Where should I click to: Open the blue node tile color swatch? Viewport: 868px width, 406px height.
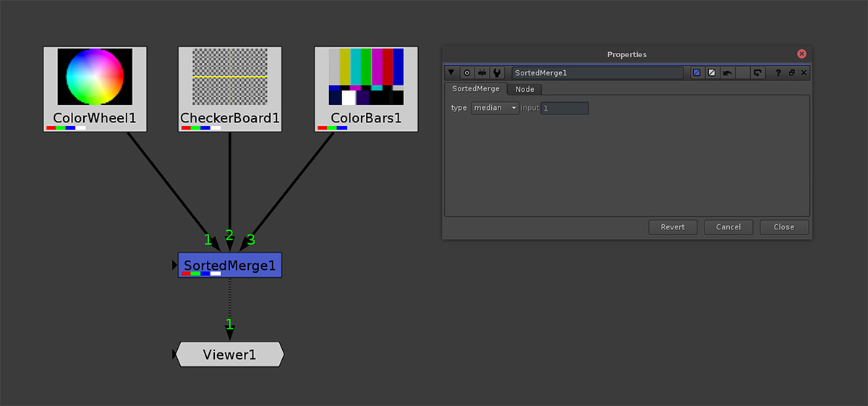[x=697, y=73]
